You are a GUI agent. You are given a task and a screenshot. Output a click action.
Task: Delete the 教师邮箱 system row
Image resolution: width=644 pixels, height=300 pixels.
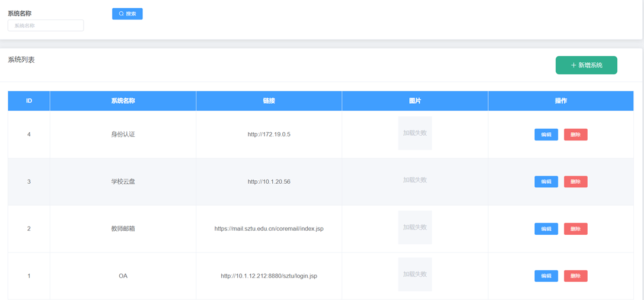[575, 229]
